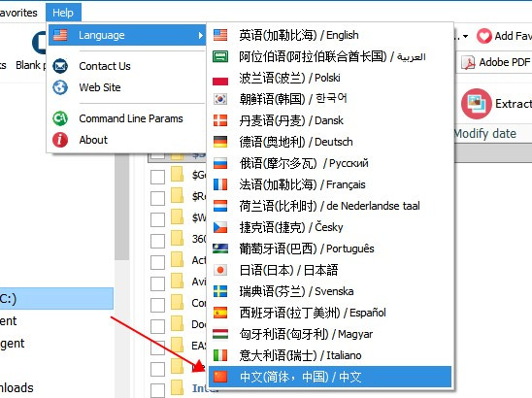532x398 pixels.
Task: Open the Favorites menu
Action: [x=18, y=13]
